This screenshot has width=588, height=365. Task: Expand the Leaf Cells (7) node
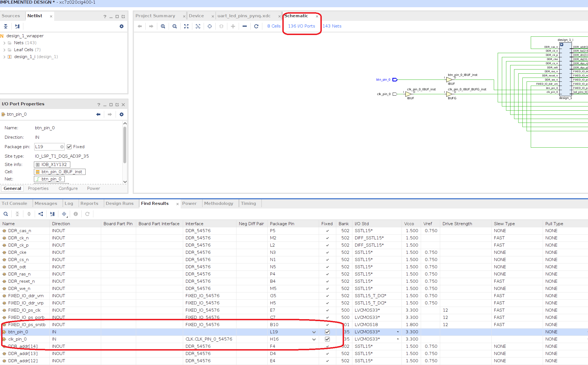[x=4, y=50]
